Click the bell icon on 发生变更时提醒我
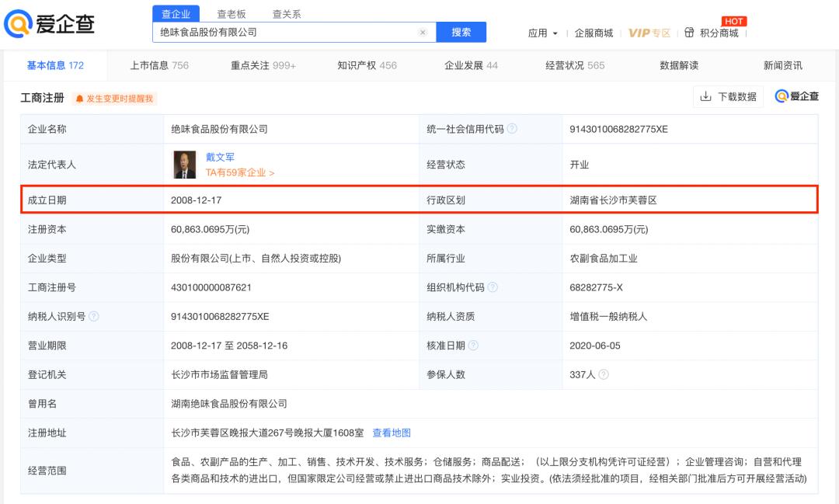 78,99
